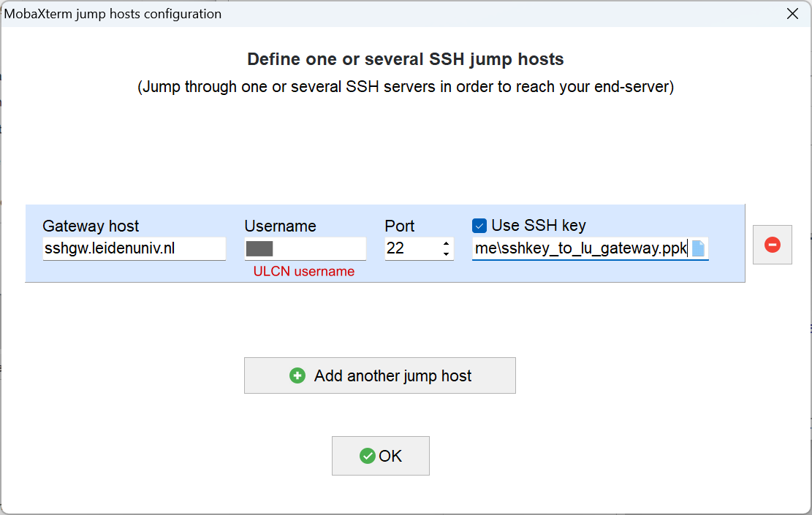The width and height of the screenshot is (812, 515).
Task: Click the Port label above the 22 field
Action: [x=399, y=226]
